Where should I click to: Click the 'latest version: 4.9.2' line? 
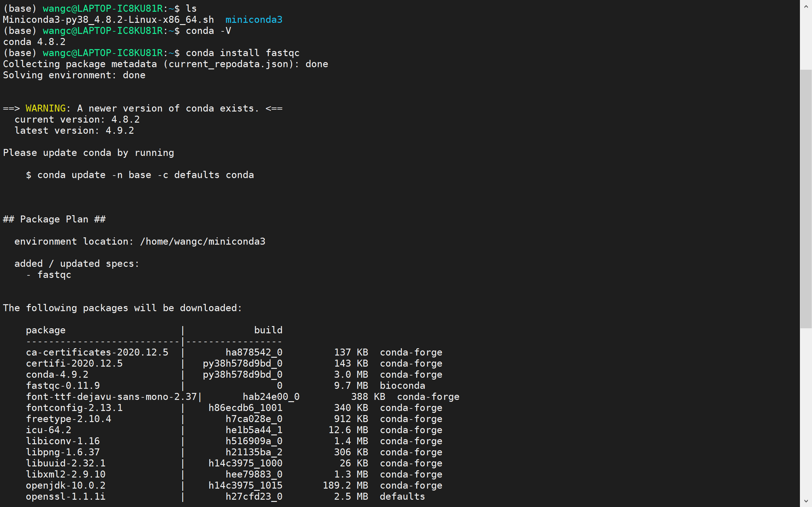(74, 131)
